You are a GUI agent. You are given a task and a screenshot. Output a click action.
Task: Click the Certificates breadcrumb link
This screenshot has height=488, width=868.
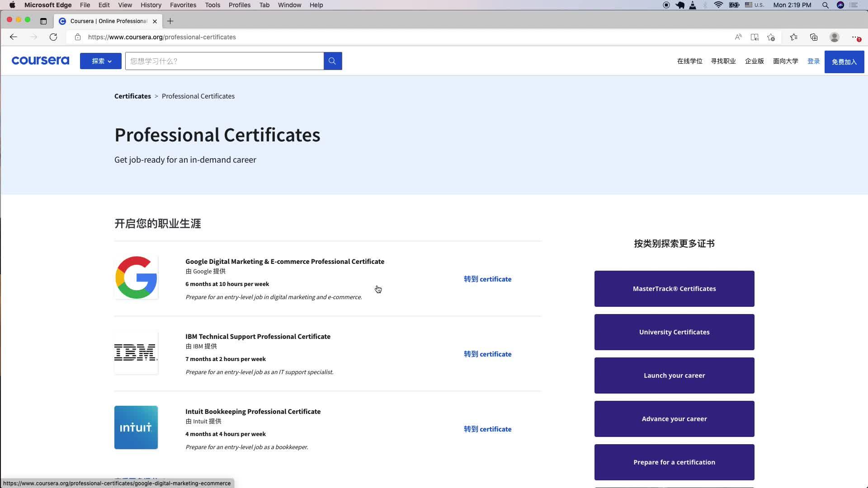point(132,96)
